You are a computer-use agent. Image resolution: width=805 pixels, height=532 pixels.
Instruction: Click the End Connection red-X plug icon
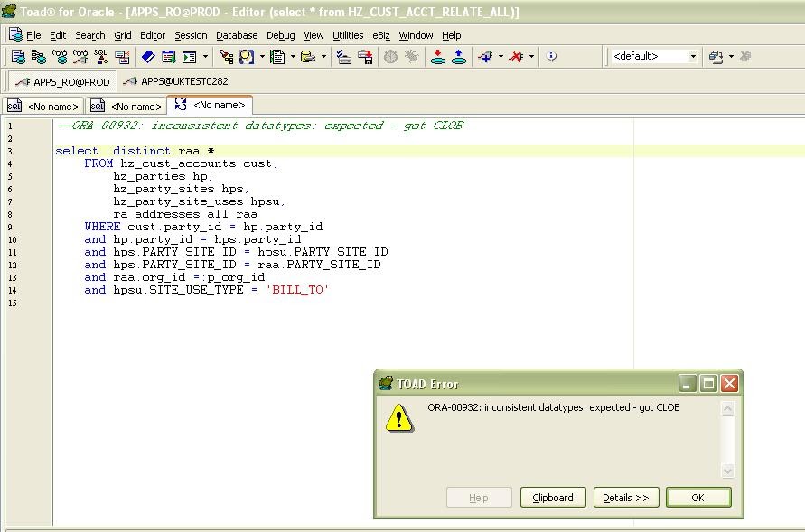(x=516, y=56)
